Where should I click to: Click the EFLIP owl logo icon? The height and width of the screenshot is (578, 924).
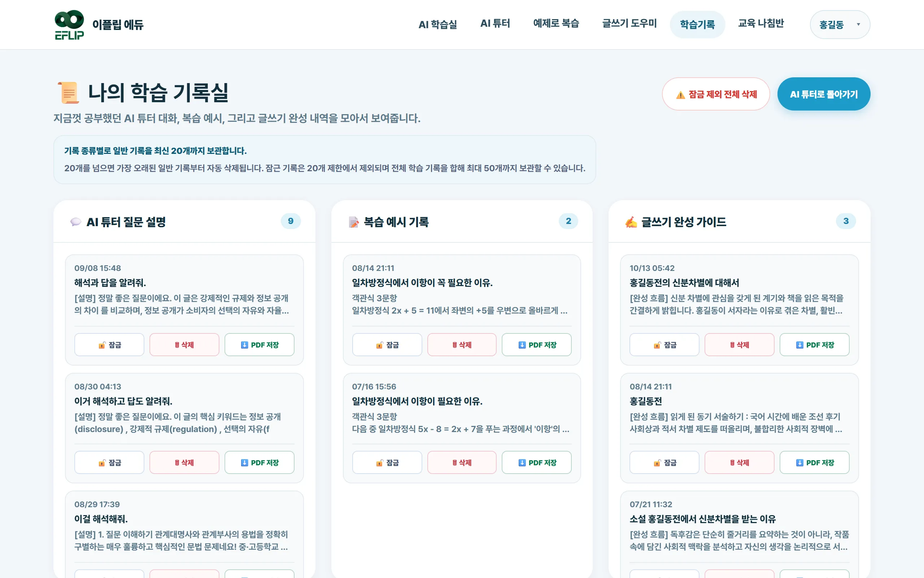pyautogui.click(x=69, y=25)
